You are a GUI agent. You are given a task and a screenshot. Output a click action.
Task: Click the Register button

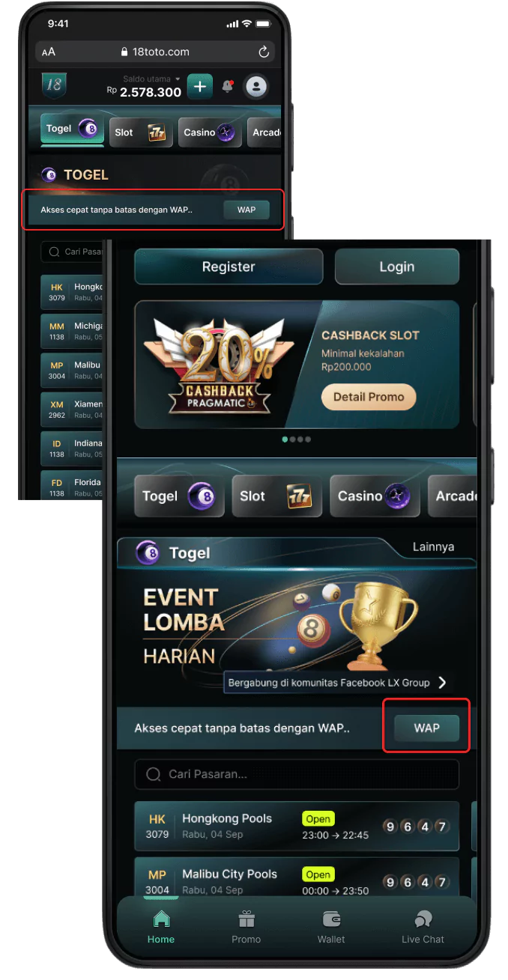coord(229,267)
